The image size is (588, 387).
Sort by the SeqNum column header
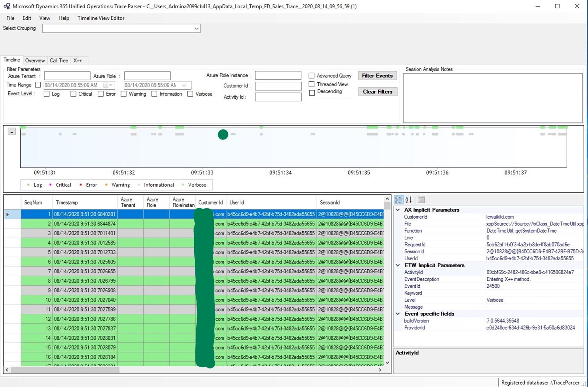coord(36,202)
